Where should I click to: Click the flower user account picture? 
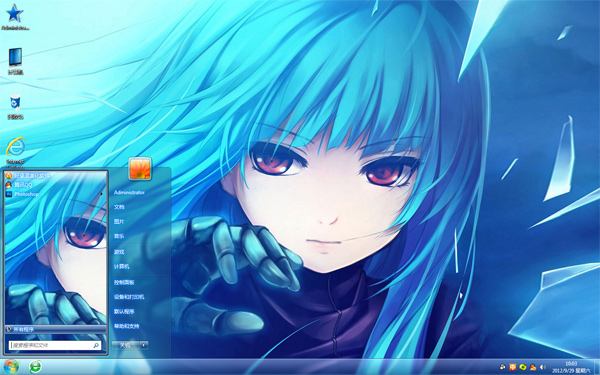[x=140, y=169]
